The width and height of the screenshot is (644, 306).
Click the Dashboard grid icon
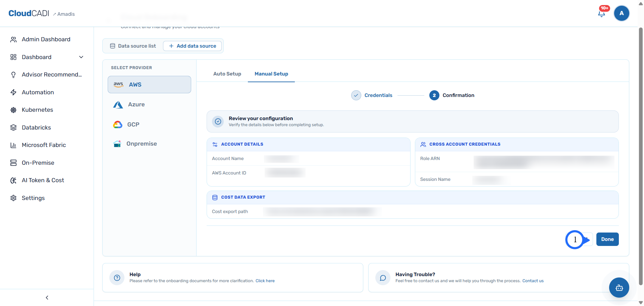(x=13, y=57)
